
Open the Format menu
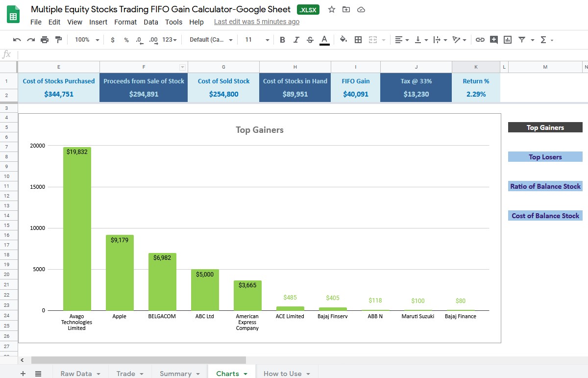pos(125,22)
